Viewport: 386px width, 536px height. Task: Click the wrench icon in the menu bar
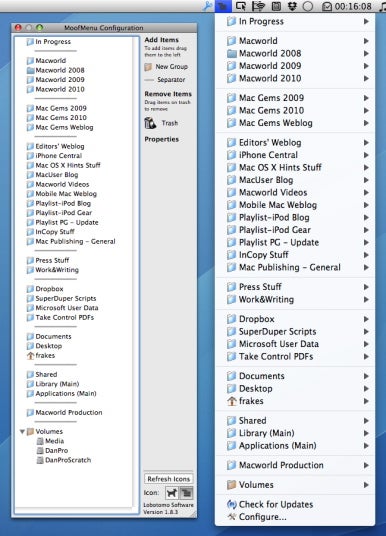(207, 6)
